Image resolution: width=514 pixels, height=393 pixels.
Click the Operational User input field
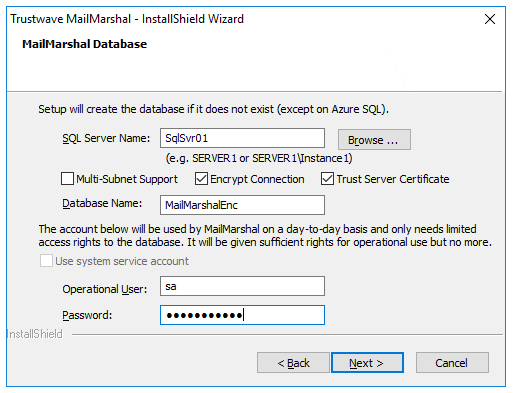242,286
